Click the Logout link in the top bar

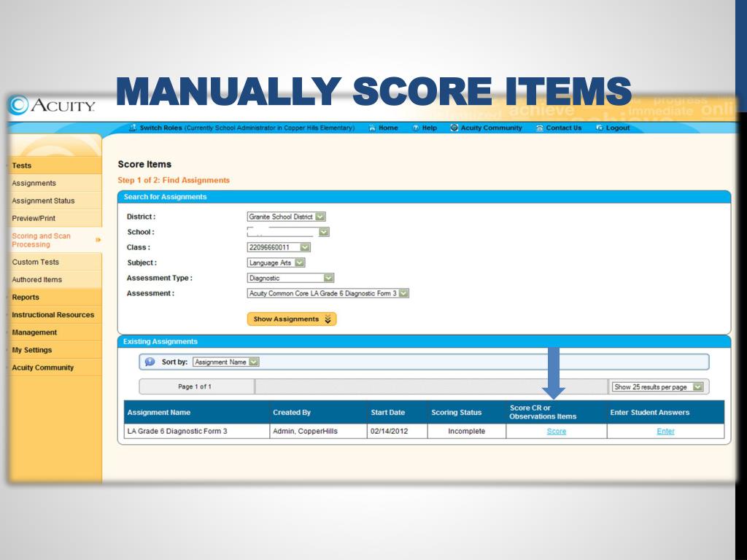(x=617, y=128)
